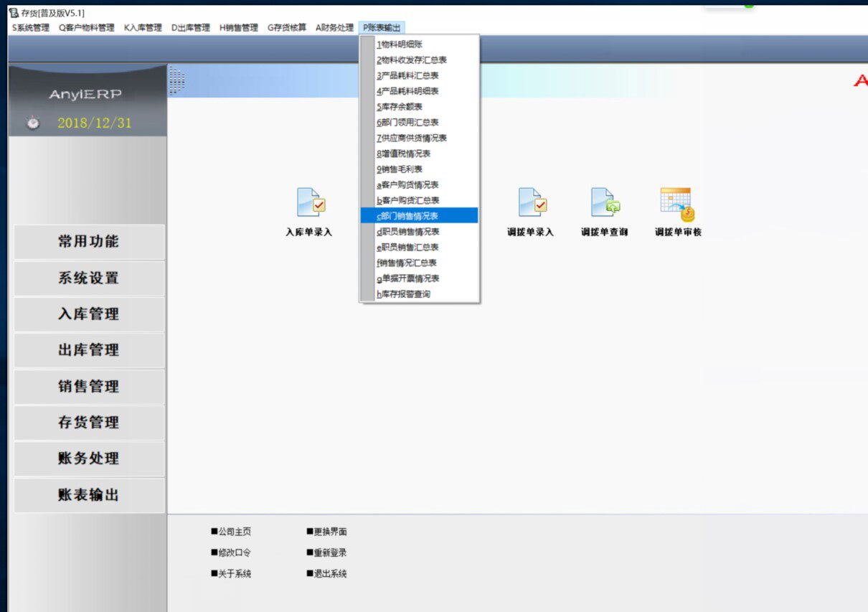
Task: Click the clock icon beside the date
Action: tap(33, 123)
